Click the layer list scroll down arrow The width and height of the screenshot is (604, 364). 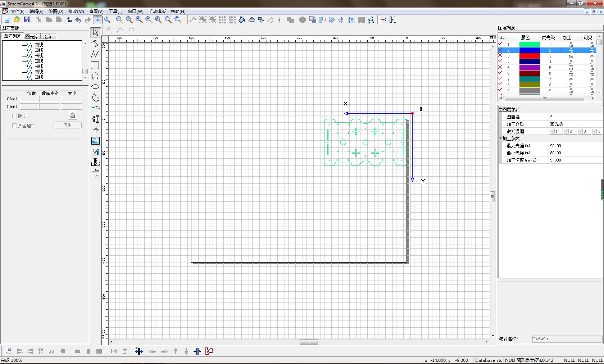point(599,92)
